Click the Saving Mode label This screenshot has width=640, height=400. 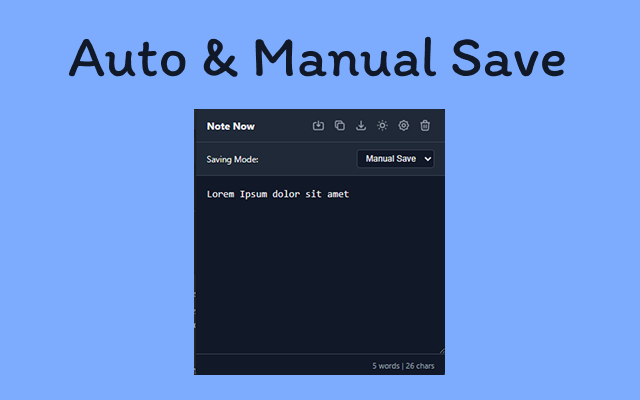tap(232, 160)
